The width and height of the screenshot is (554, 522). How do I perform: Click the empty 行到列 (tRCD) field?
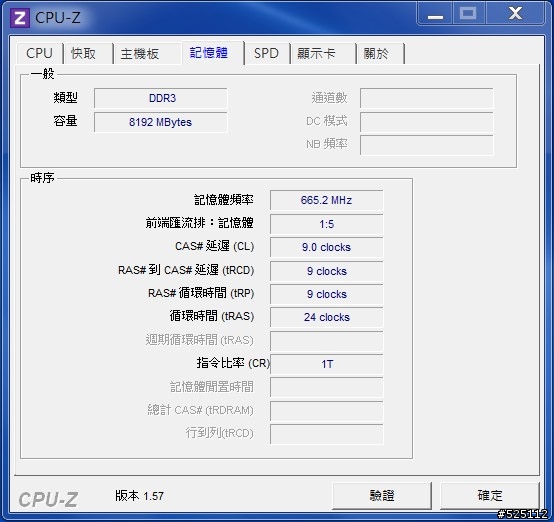[x=326, y=434]
